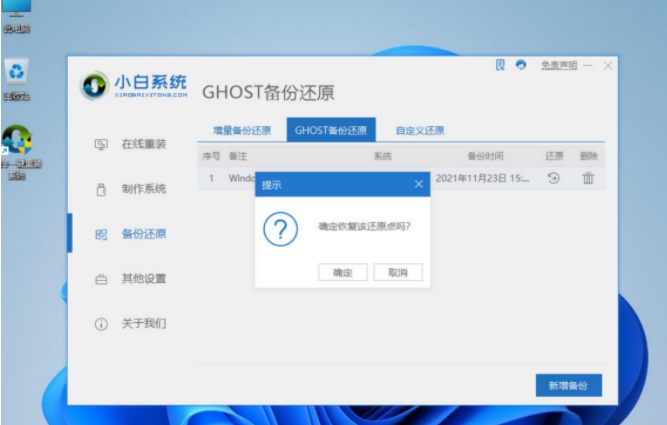
Task: Open 制作系统 in the sidebar
Action: click(144, 189)
